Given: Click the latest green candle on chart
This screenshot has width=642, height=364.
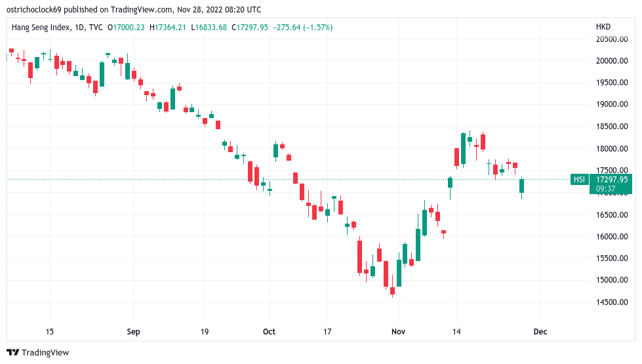Looking at the screenshot, I should 522,186.
